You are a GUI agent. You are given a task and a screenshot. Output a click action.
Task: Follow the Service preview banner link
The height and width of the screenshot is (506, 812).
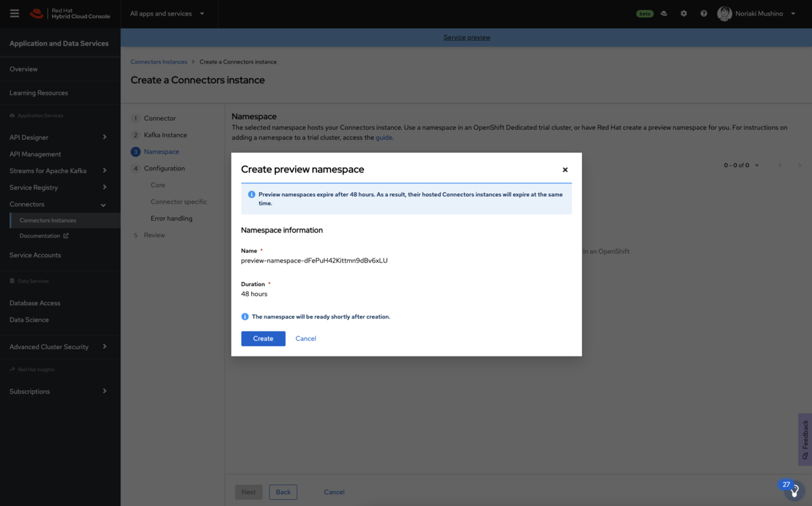tap(467, 37)
